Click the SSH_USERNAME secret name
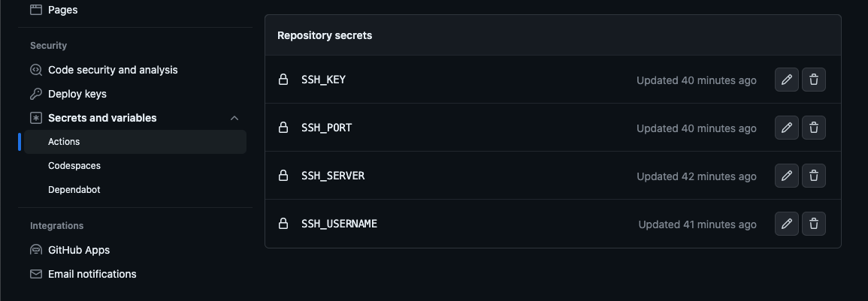 (x=339, y=224)
